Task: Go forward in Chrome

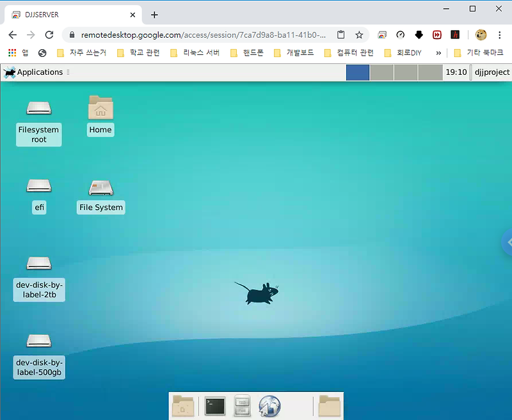Action: coord(31,35)
